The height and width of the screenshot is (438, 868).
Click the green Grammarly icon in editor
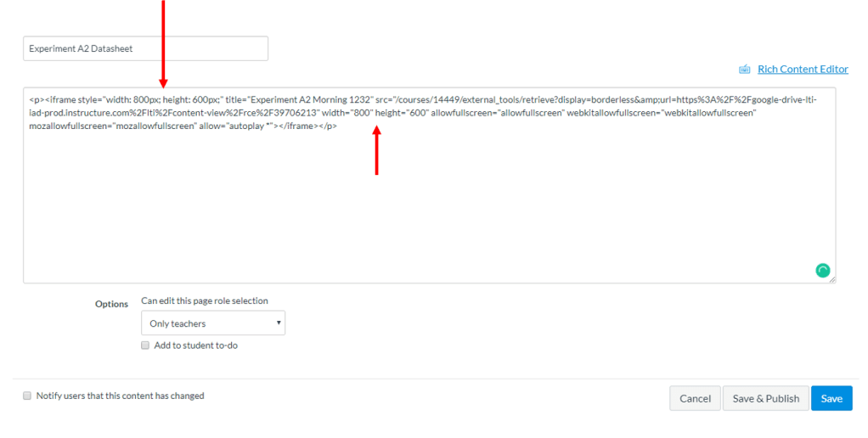click(822, 270)
